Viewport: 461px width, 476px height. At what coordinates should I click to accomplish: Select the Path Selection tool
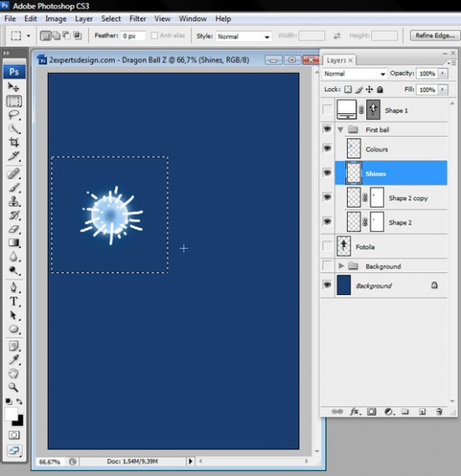(13, 315)
